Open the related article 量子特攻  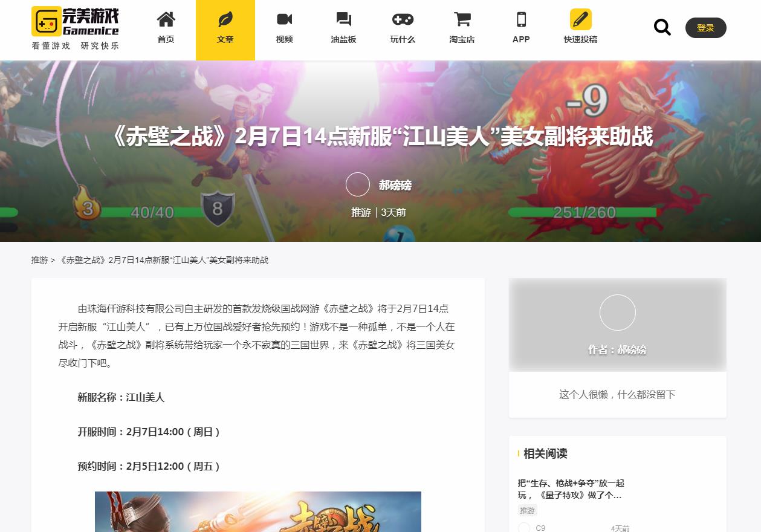[571, 489]
